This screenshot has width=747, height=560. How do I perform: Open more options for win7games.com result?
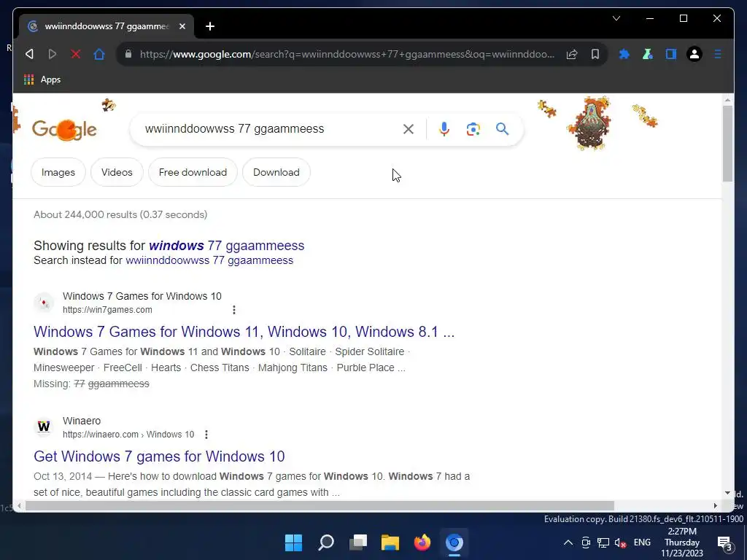click(234, 310)
